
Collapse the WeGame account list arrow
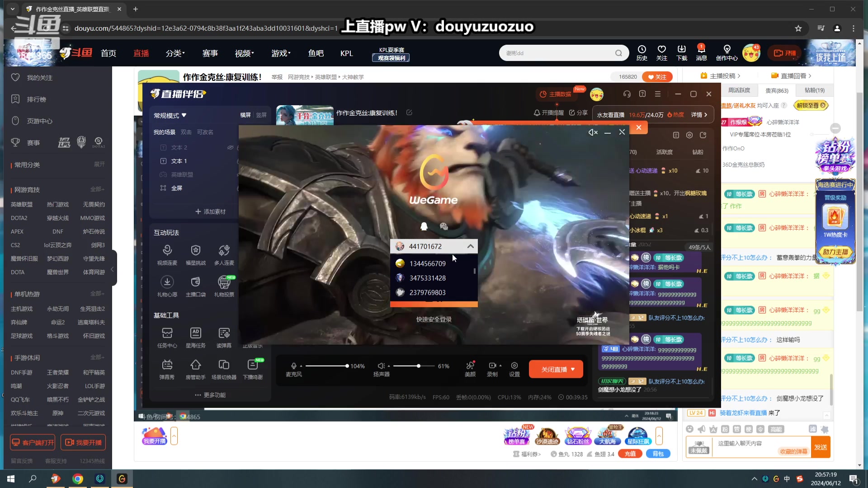point(470,246)
